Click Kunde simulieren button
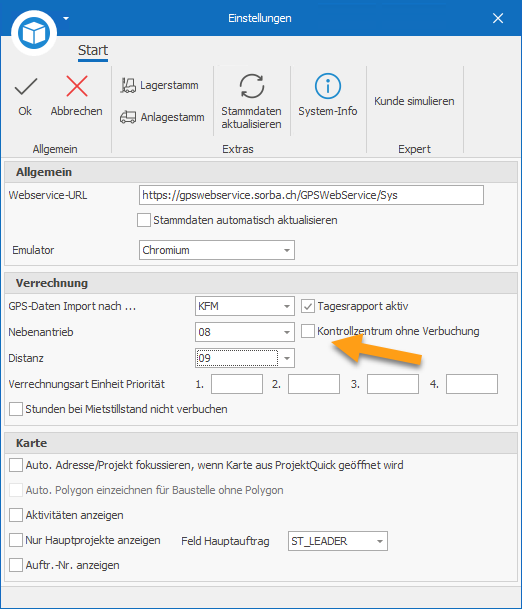 [x=414, y=101]
